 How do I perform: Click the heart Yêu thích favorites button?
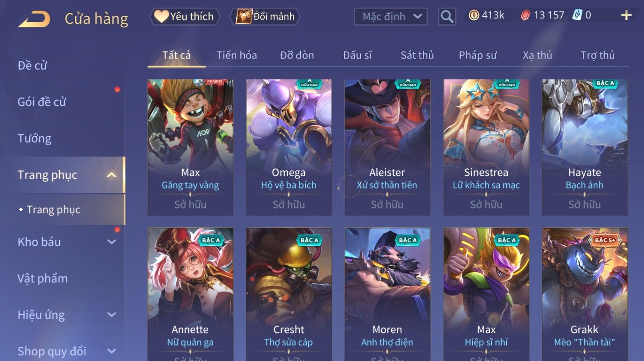pos(184,17)
